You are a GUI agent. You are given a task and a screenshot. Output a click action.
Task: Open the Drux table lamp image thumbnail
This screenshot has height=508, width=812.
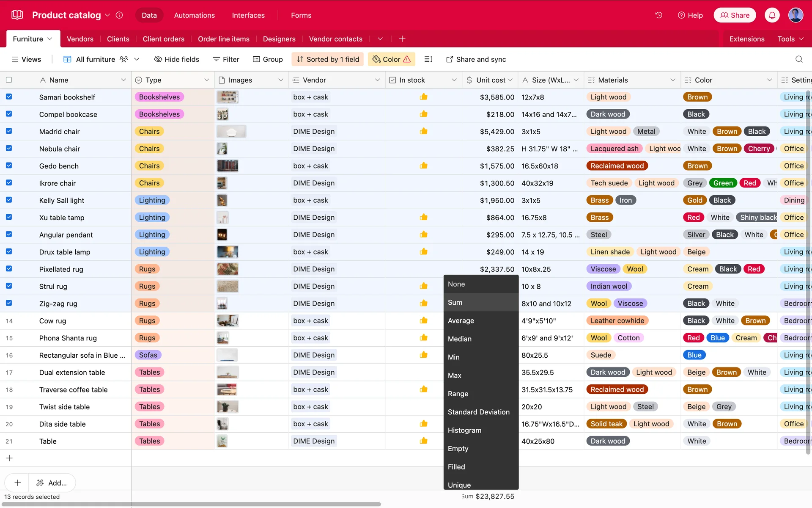click(x=227, y=252)
